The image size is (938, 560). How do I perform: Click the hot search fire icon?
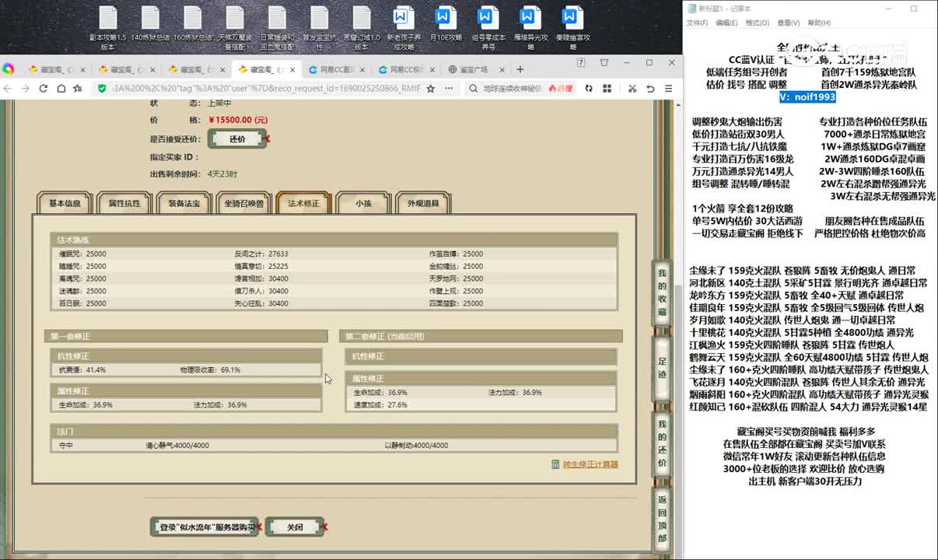point(553,89)
